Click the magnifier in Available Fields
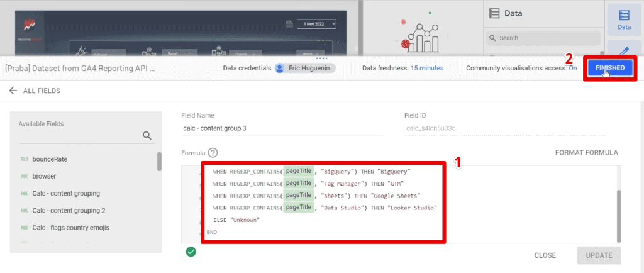The image size is (644, 273). [x=147, y=136]
